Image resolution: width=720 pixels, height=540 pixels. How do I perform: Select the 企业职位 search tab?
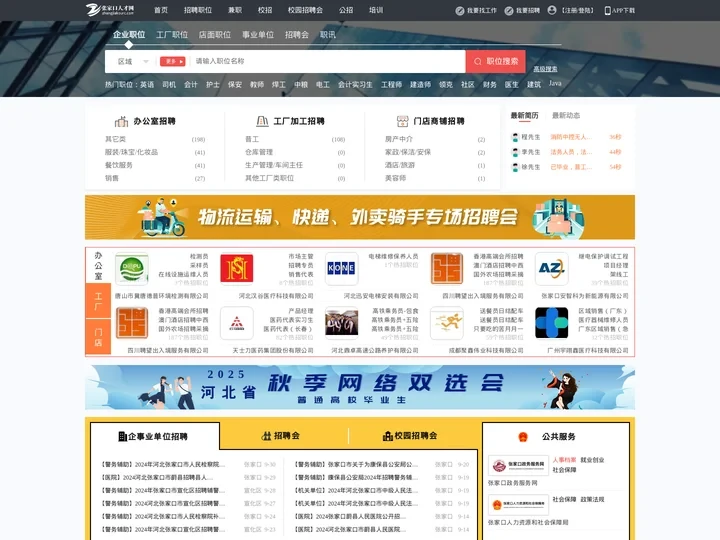click(x=129, y=34)
